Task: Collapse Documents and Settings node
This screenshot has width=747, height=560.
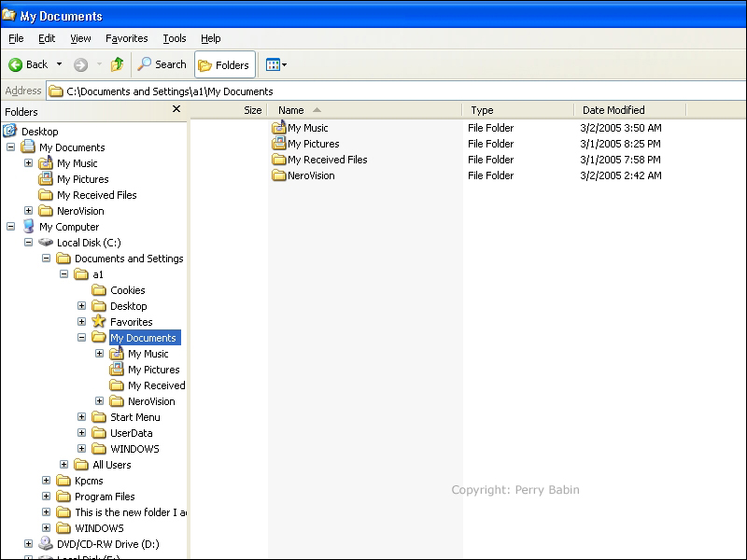Action: point(46,259)
